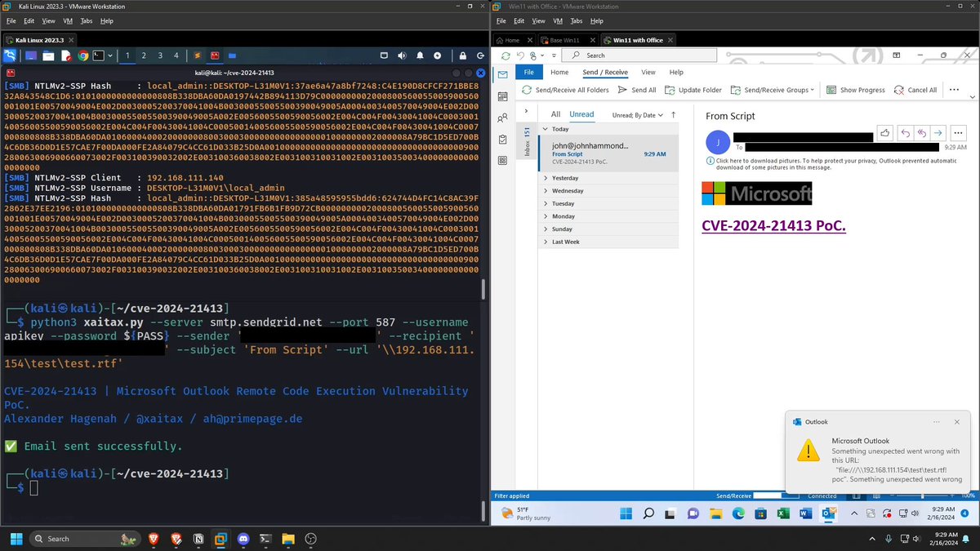Image resolution: width=980 pixels, height=551 pixels.
Task: Select the All filter in message list
Action: tap(555, 114)
